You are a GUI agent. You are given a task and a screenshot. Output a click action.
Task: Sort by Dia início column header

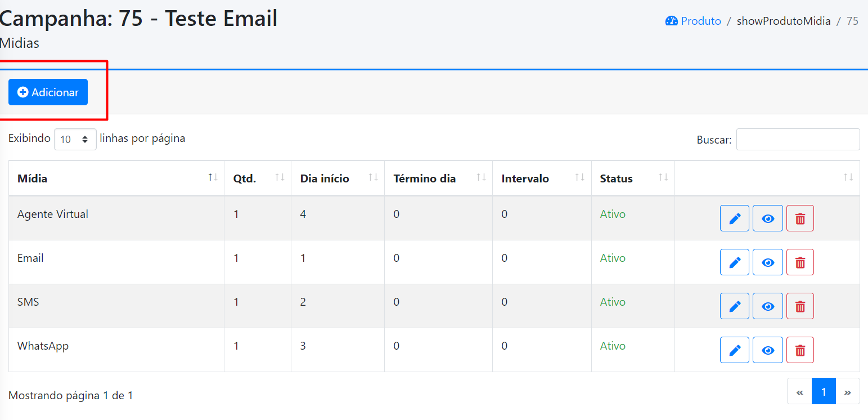tap(338, 178)
